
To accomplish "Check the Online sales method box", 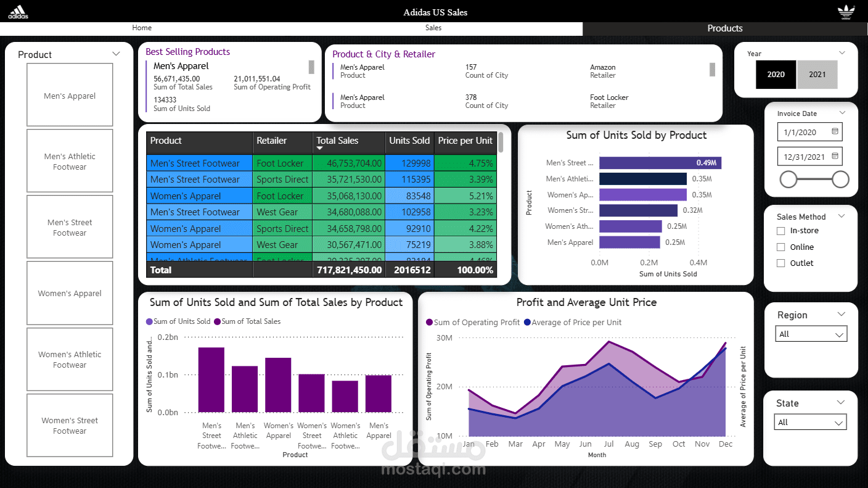I will point(780,247).
